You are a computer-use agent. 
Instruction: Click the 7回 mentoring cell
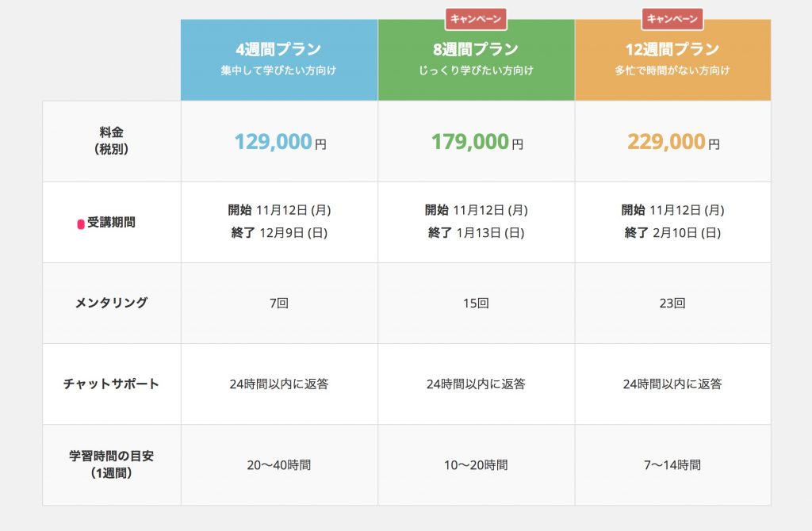pyautogui.click(x=279, y=304)
